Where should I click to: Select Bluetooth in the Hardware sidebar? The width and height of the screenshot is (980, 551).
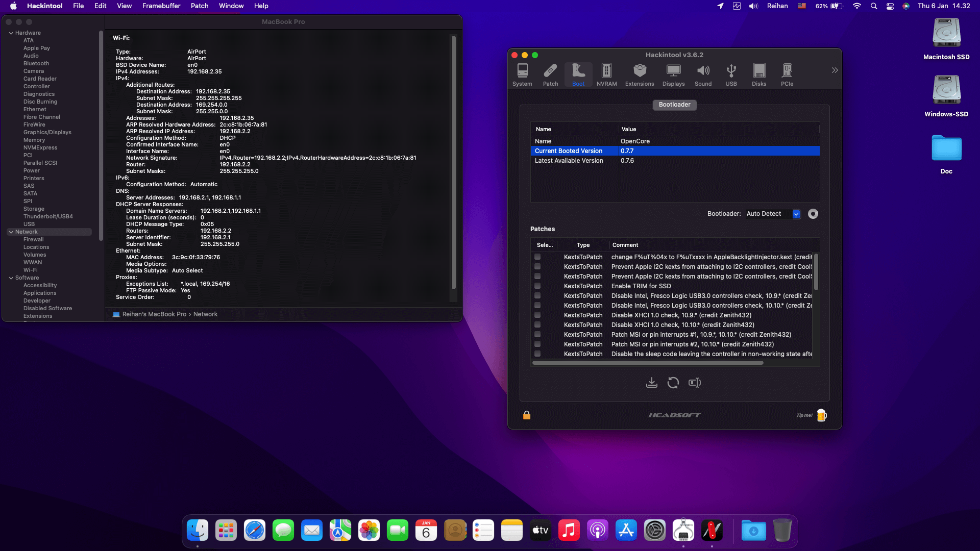click(x=36, y=63)
